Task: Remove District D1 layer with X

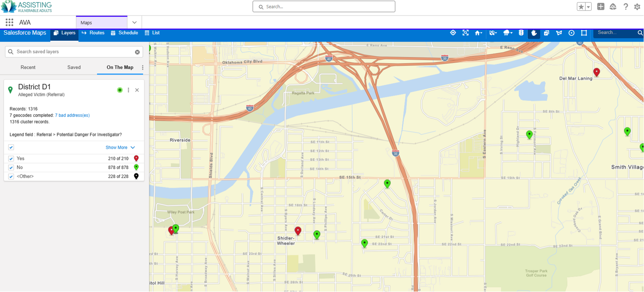Action: click(137, 90)
